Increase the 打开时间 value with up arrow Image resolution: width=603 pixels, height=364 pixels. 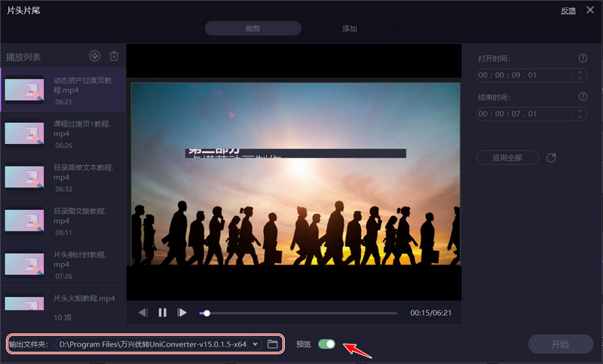click(579, 72)
